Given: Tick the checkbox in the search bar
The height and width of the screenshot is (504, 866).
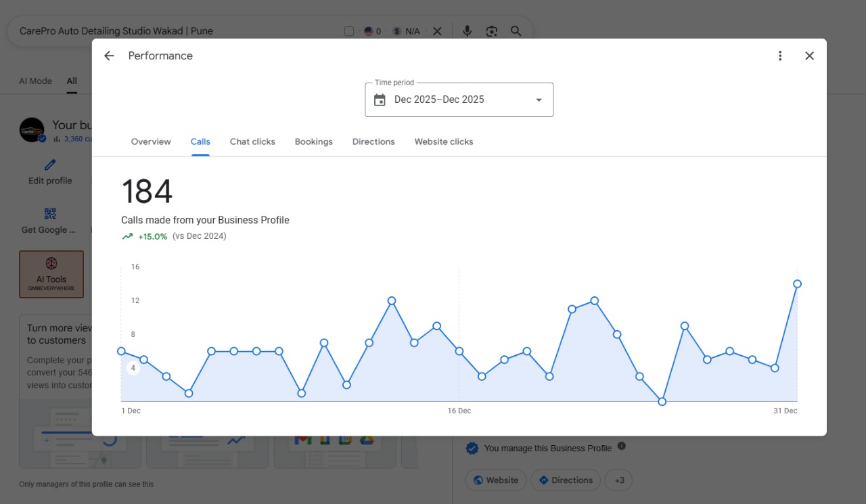Looking at the screenshot, I should [349, 31].
